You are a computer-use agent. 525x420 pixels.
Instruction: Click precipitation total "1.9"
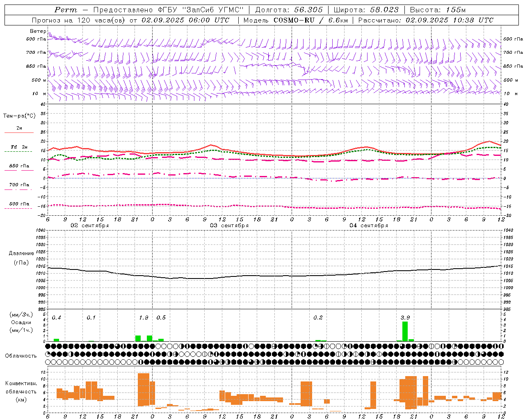coord(144,317)
